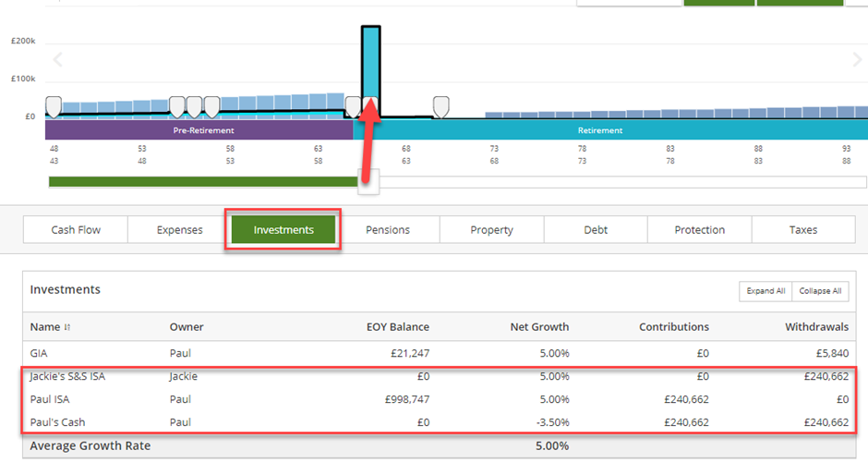Select the event marker just before the Retirement phase
Viewport: 868px width, 463px height.
353,107
